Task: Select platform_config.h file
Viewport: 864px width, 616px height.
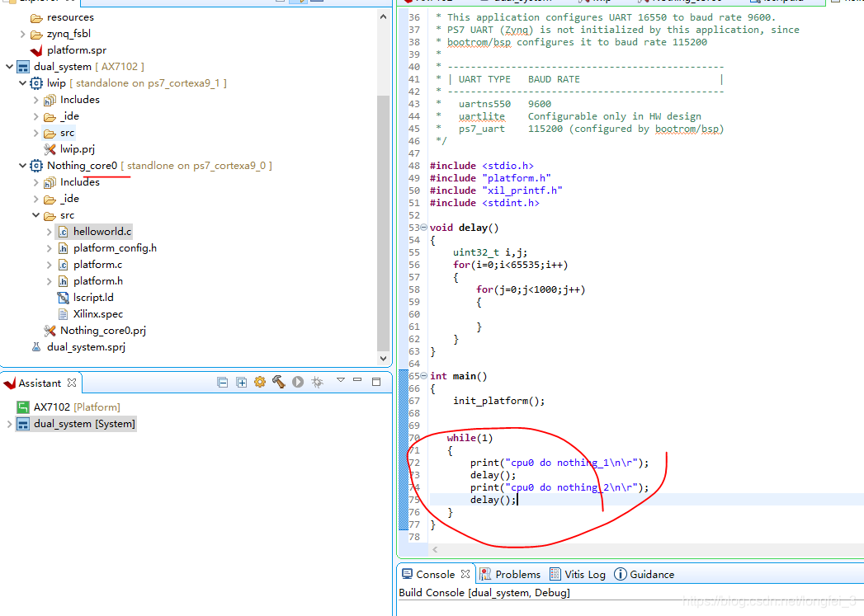Action: point(115,248)
